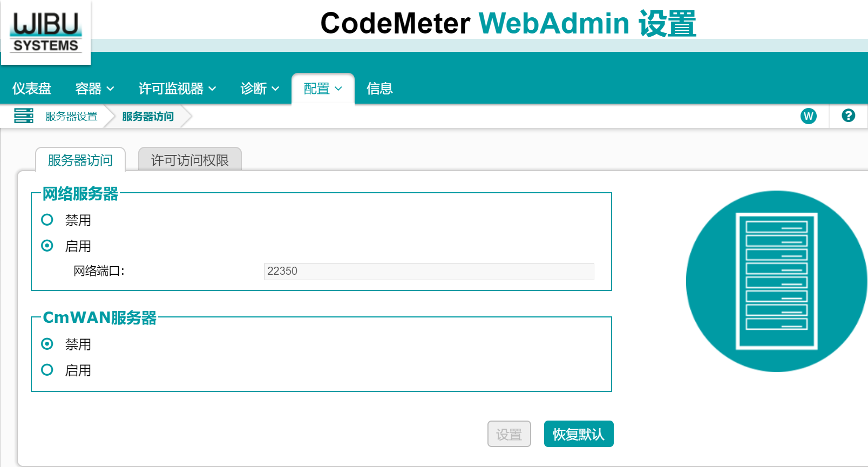The height and width of the screenshot is (467, 868).
Task: Click the server settings list icon
Action: click(x=24, y=116)
